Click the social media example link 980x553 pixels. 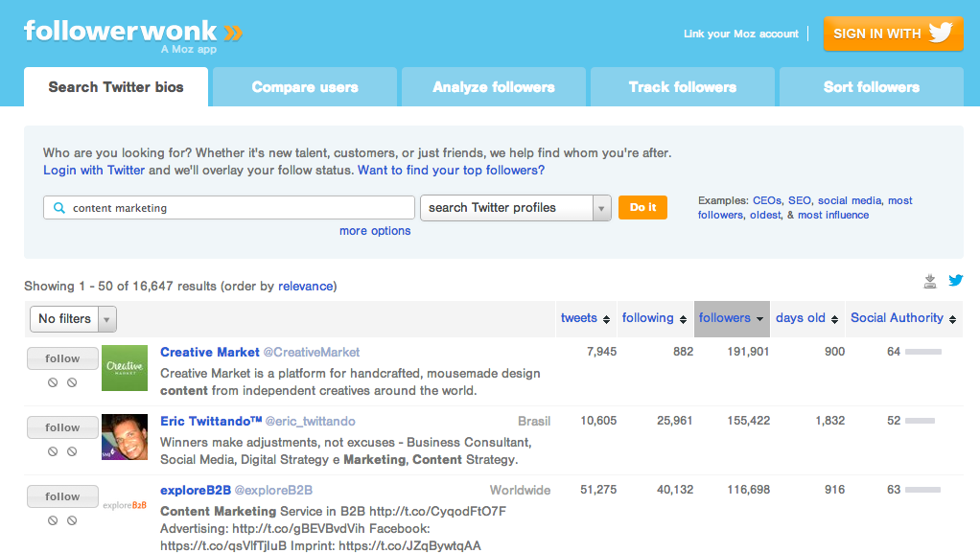click(850, 200)
